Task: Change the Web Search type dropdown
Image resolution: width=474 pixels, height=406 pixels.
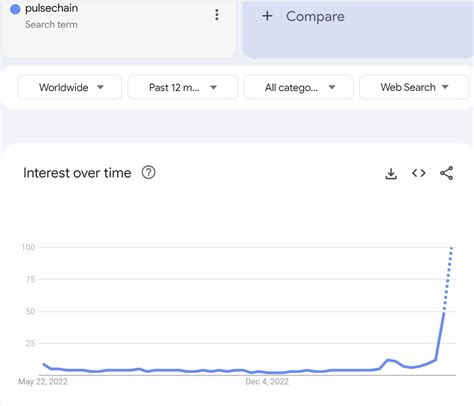Action: tap(414, 87)
